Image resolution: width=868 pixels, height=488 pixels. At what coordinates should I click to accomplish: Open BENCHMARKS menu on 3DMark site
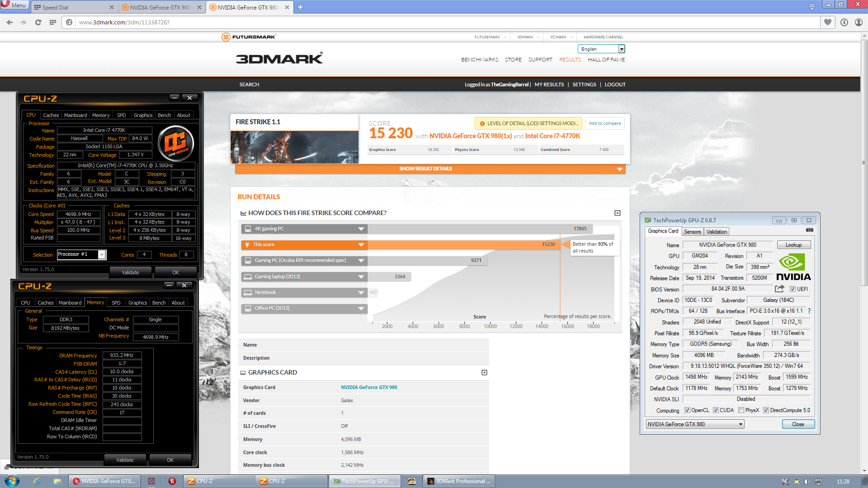pos(480,60)
